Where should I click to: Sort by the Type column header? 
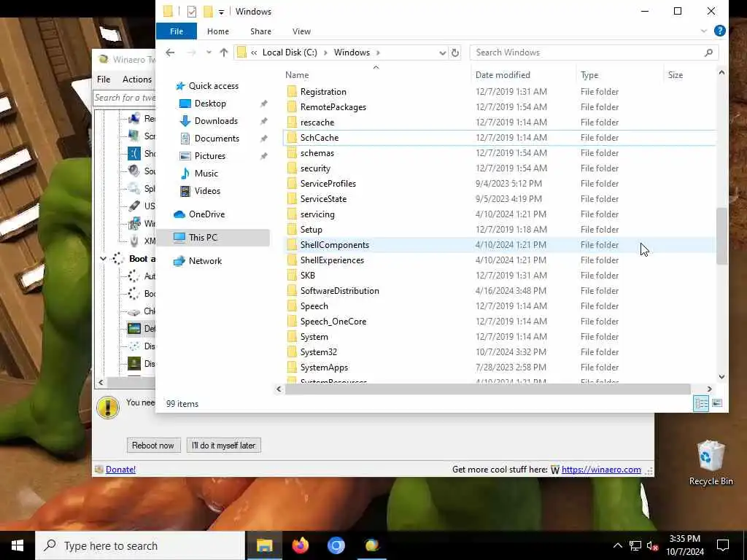pyautogui.click(x=589, y=75)
